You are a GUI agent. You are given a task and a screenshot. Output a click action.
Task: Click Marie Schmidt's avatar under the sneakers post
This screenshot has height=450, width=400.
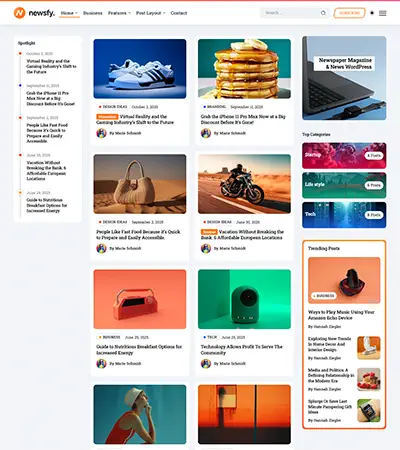click(x=101, y=133)
